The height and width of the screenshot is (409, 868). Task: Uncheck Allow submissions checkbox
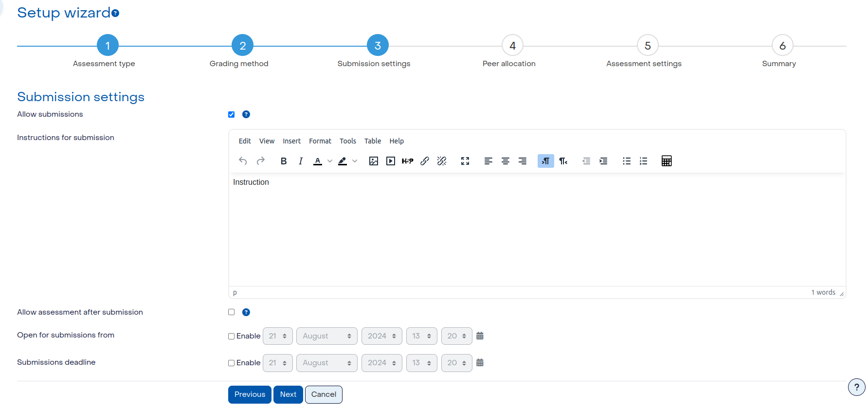232,115
